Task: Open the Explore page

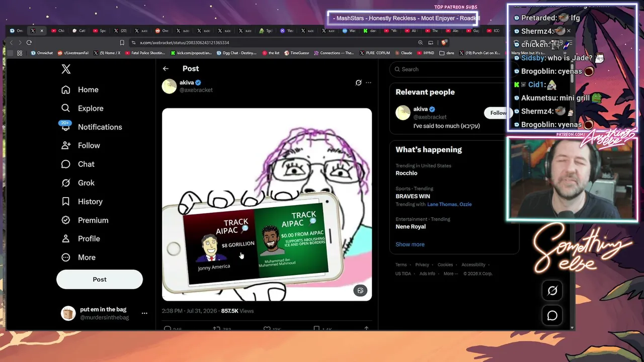Action: [82, 108]
